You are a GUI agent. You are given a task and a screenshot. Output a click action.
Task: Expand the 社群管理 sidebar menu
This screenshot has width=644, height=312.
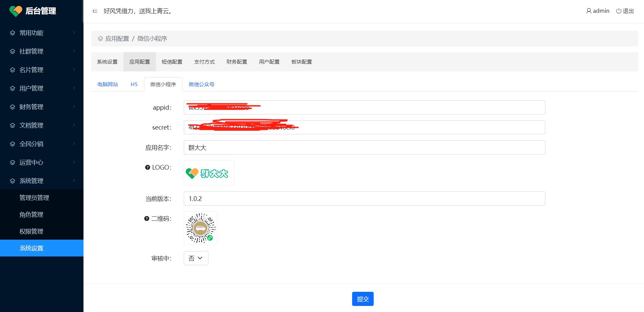click(x=41, y=51)
